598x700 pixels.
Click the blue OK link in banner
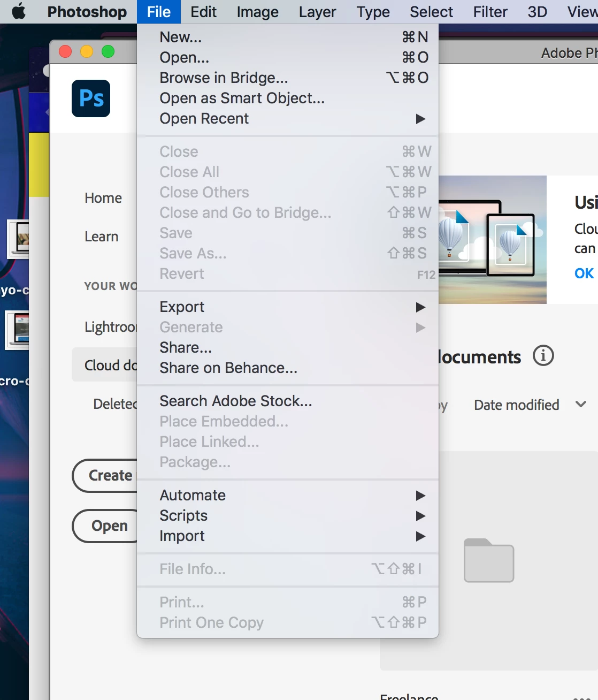point(584,273)
